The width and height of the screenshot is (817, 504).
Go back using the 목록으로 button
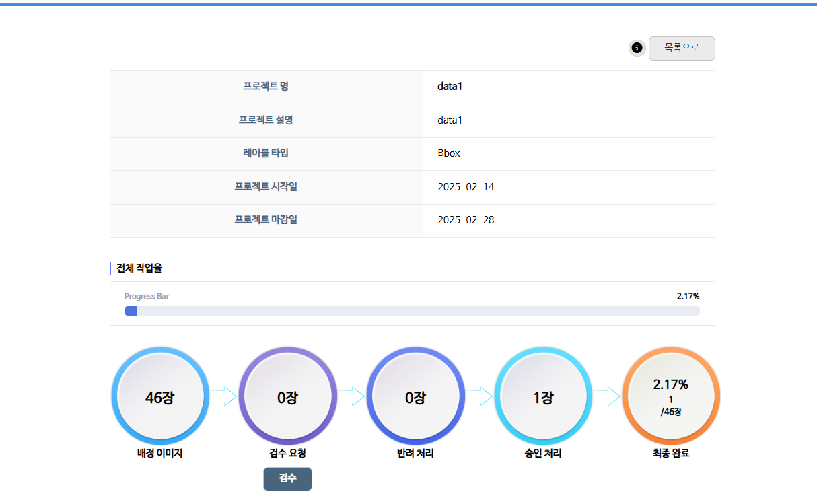click(681, 48)
